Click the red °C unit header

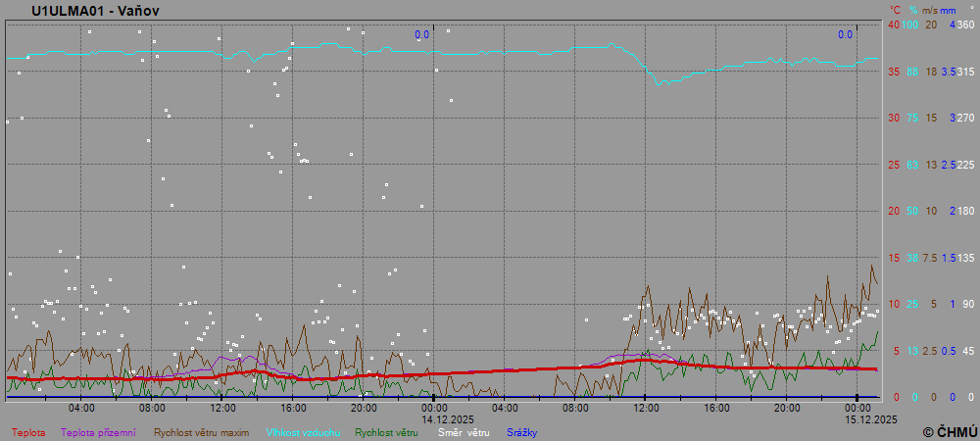tap(894, 10)
